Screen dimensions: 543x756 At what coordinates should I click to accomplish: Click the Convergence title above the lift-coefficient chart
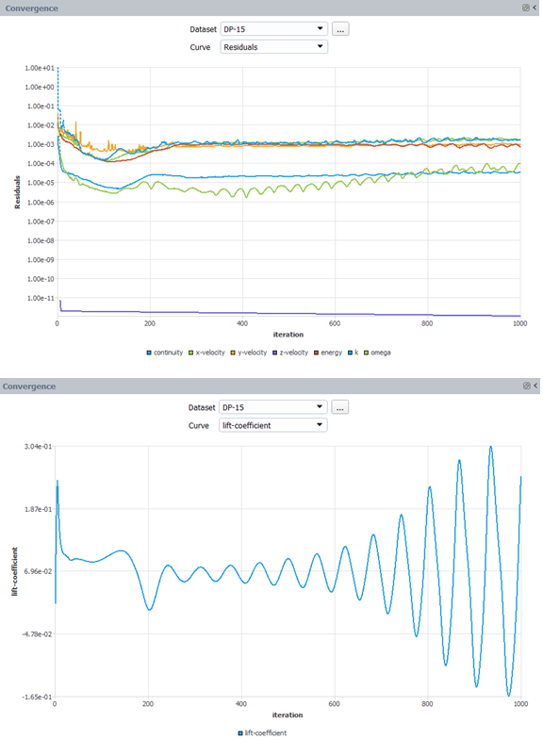(29, 386)
